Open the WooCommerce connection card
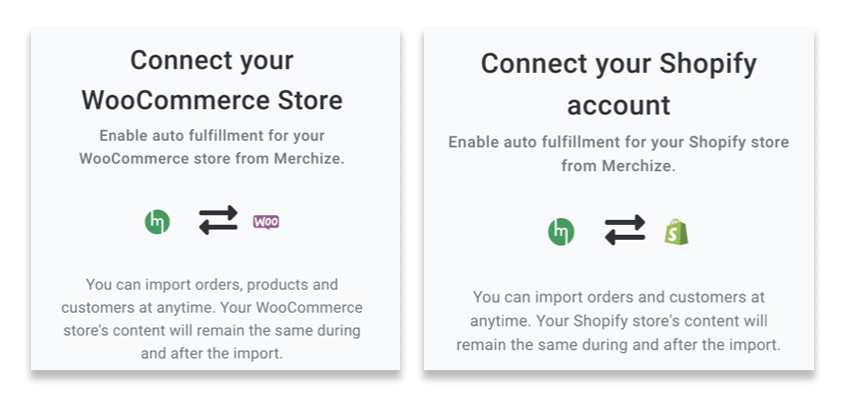Viewport: 848px width, 400px height. [215, 198]
